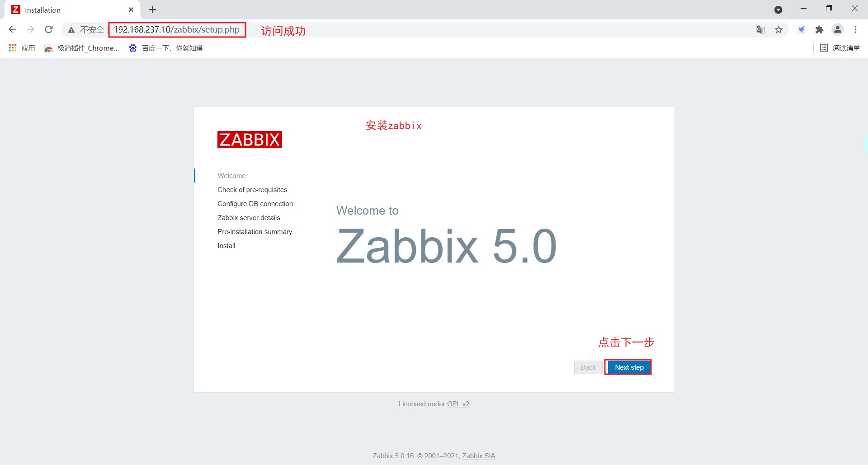Open a new browser tab

[153, 9]
